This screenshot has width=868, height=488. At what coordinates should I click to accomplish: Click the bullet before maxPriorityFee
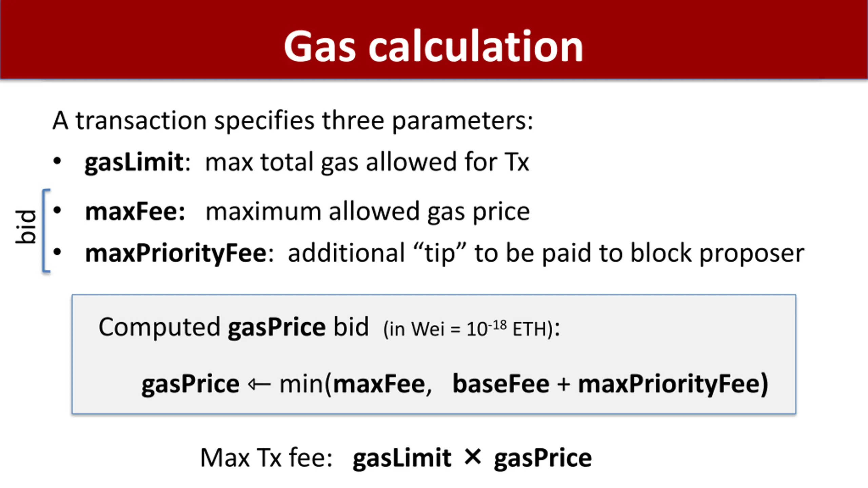pos(57,252)
